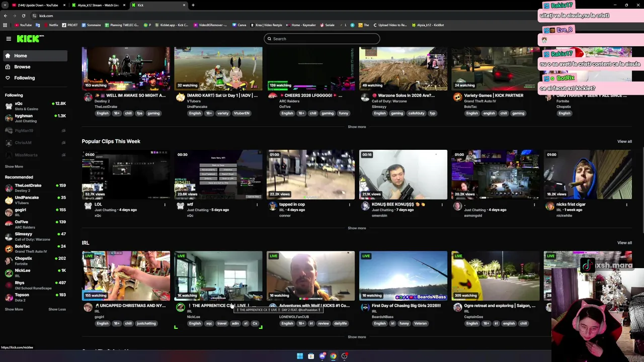Expand Show more below top streams row

coord(357,127)
